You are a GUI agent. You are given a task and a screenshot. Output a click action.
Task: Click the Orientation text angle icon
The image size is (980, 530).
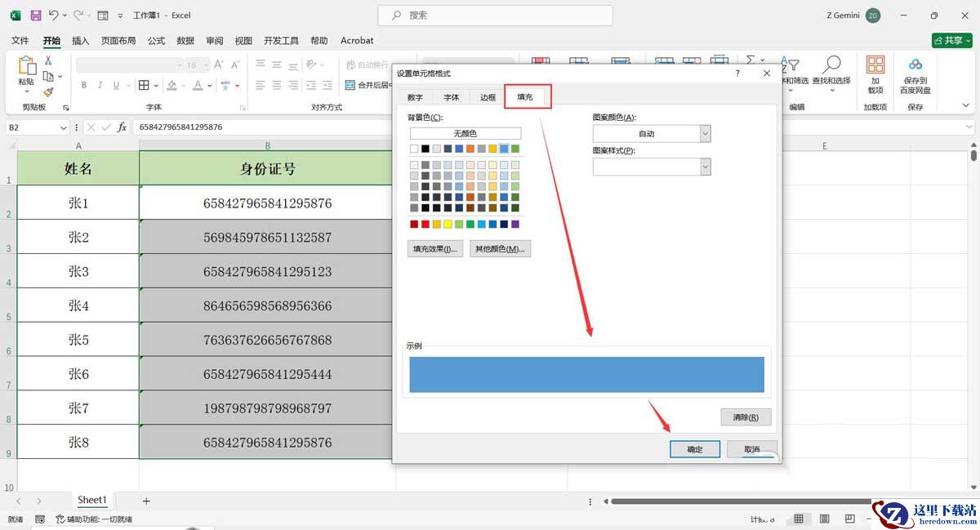click(311, 65)
